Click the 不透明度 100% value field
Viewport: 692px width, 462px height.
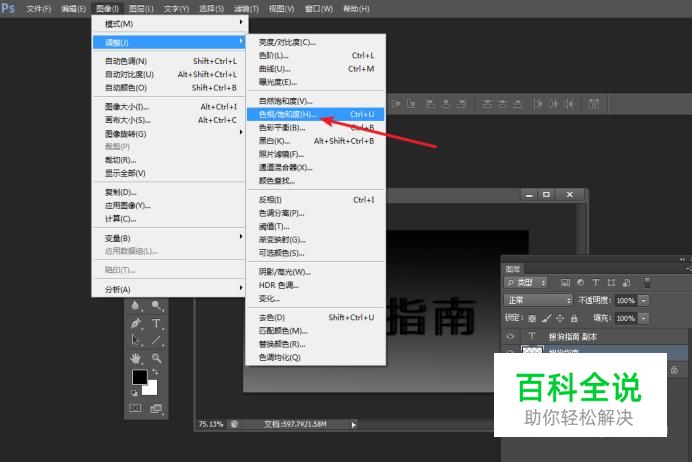(x=625, y=300)
